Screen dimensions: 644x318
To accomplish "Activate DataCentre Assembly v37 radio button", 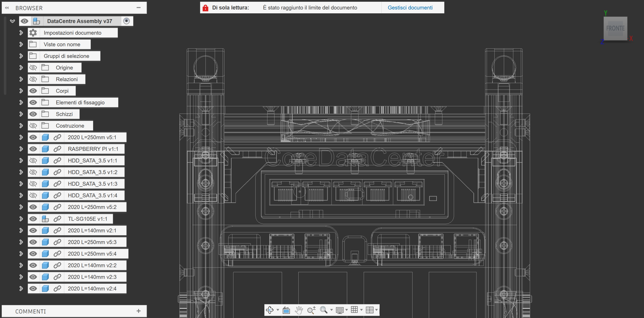I will coord(127,21).
